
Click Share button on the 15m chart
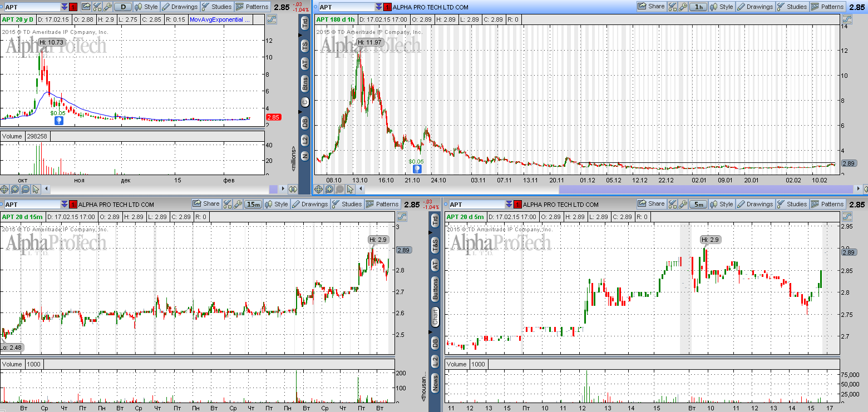coord(206,204)
